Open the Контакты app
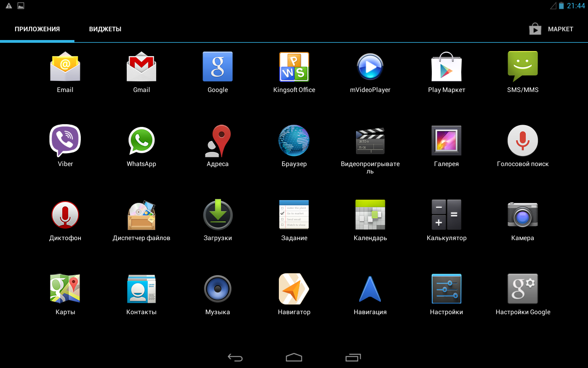588x368 pixels. pos(141,289)
